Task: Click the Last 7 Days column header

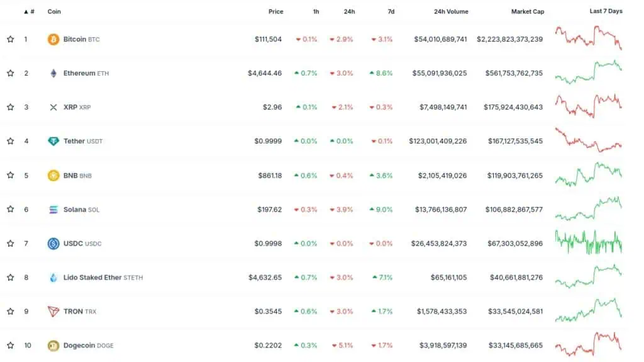Action: click(x=606, y=11)
